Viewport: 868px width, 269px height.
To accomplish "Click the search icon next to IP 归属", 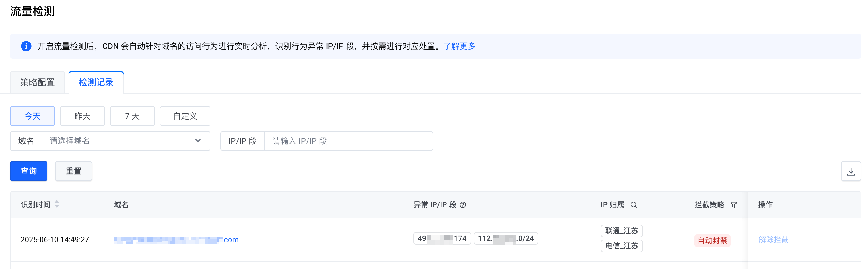I will (634, 205).
